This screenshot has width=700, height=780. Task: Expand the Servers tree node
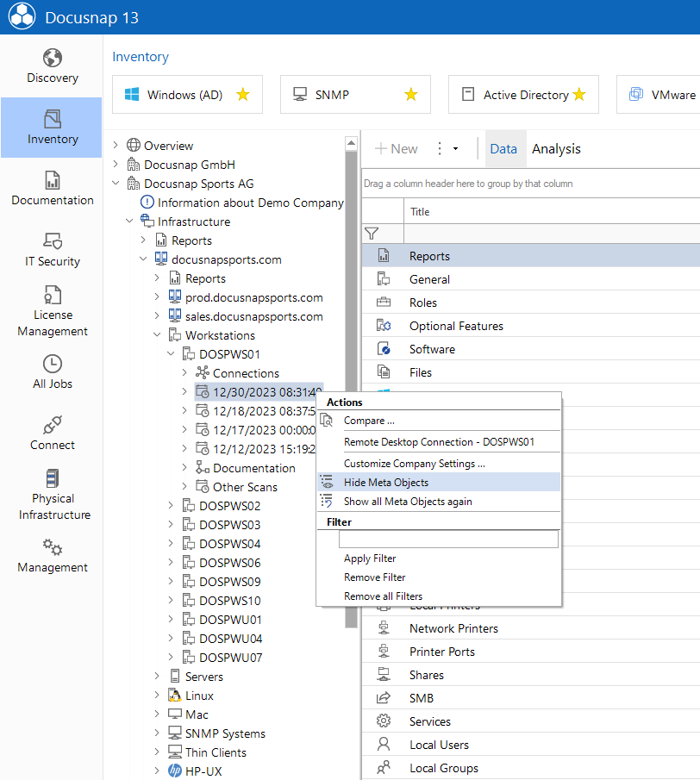(157, 676)
